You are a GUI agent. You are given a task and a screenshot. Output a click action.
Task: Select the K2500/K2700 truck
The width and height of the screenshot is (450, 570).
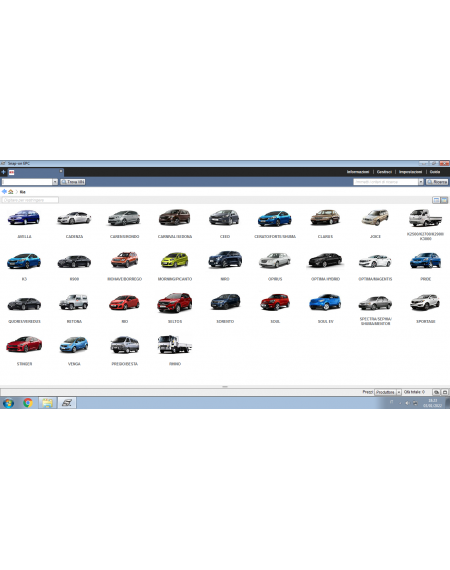point(425,217)
